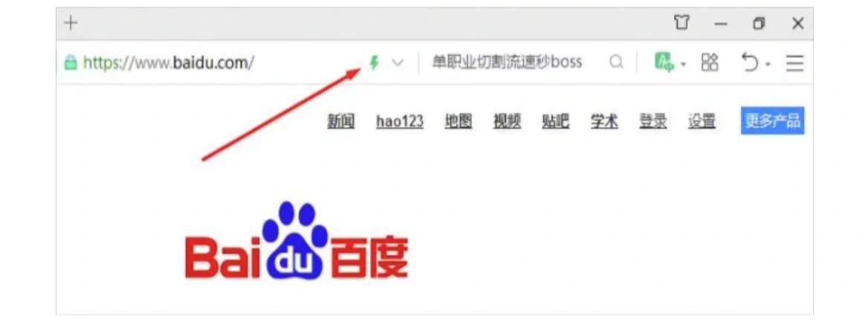Expand the undo arrow dropdown

[x=768, y=65]
